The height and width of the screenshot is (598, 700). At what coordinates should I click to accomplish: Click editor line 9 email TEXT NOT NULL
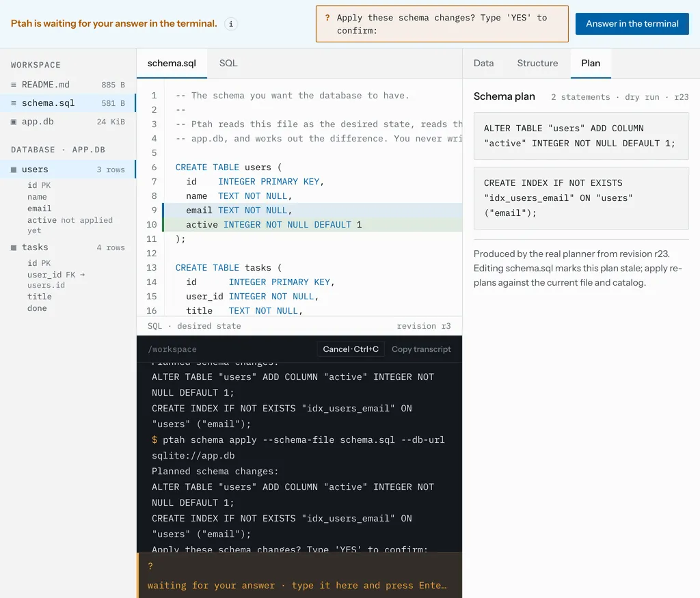pyautogui.click(x=312, y=210)
